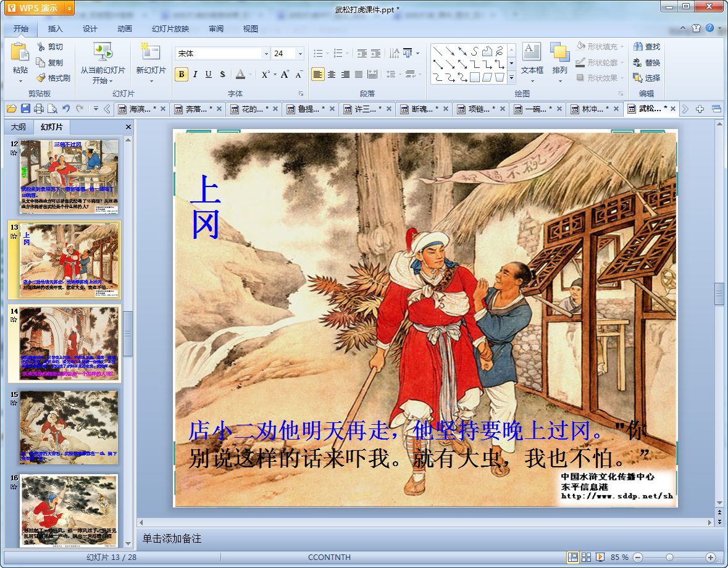Align text left

[317, 74]
